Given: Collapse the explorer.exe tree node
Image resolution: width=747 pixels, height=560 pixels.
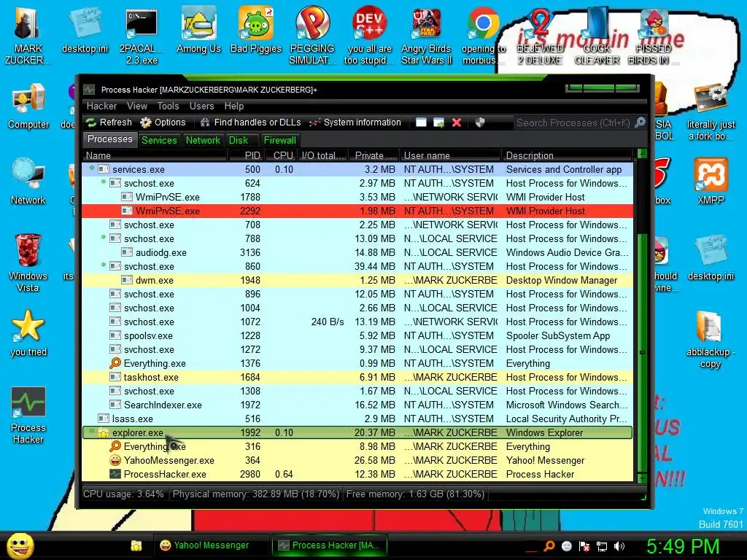Looking at the screenshot, I should click(92, 432).
